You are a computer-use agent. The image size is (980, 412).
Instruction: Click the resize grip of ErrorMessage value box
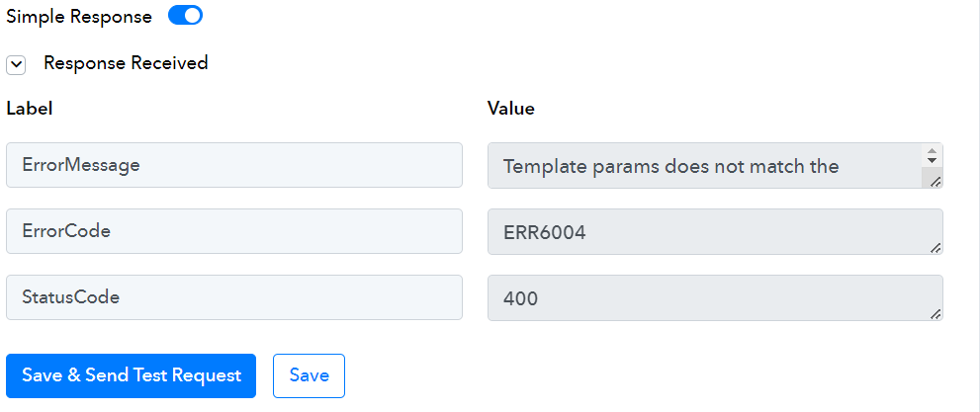click(935, 182)
